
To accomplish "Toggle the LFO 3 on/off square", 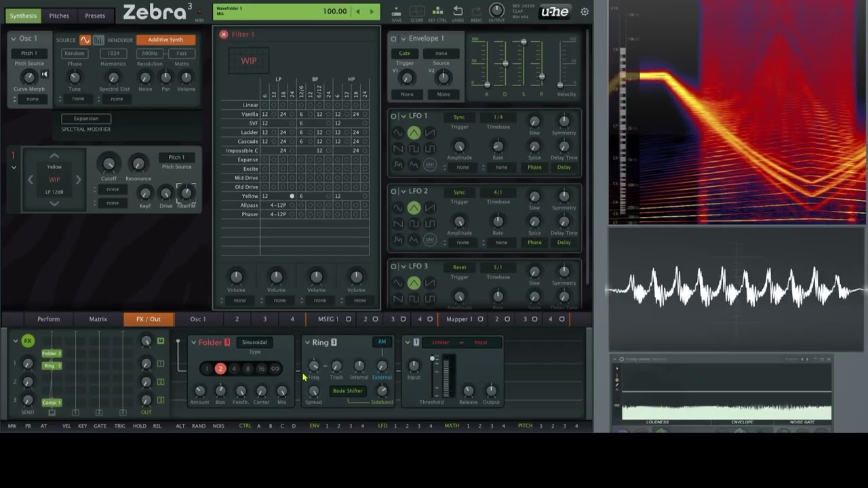I will [393, 266].
